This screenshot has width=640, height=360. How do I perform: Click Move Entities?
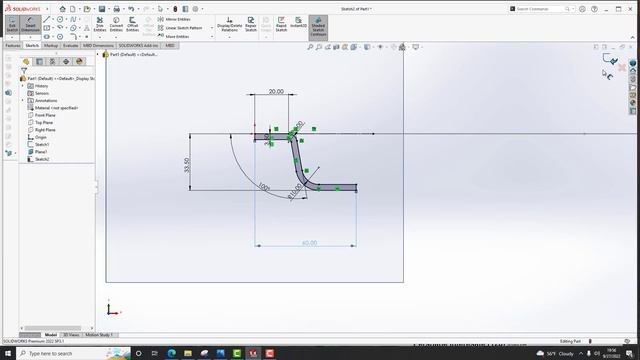[174, 36]
